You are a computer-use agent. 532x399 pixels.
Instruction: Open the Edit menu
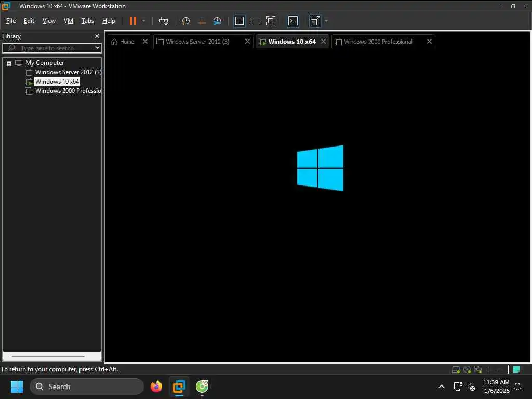[x=29, y=21]
